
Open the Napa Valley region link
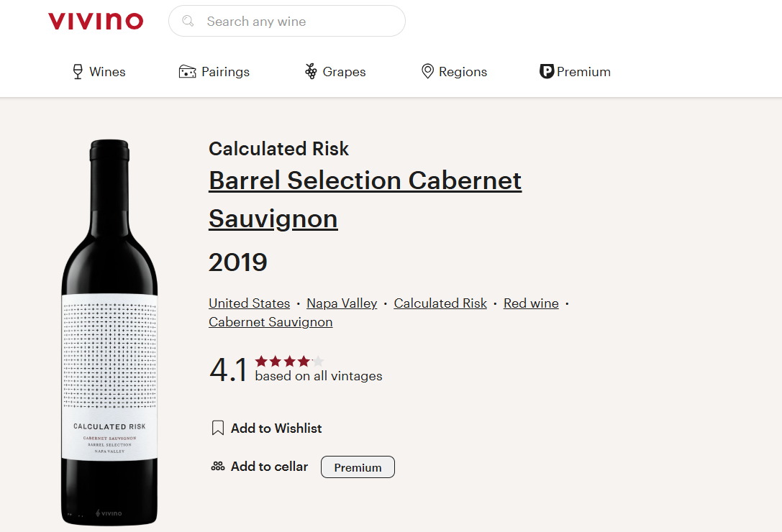click(342, 303)
